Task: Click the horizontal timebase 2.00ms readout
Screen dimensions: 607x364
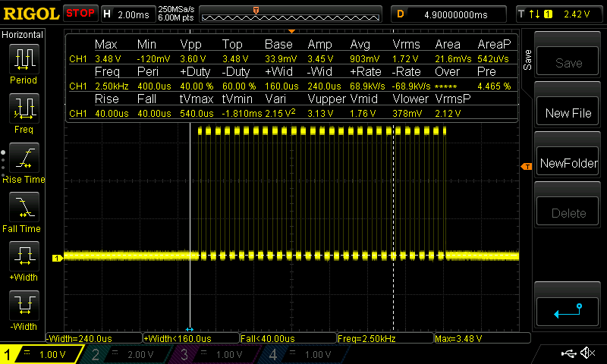Action: (128, 14)
